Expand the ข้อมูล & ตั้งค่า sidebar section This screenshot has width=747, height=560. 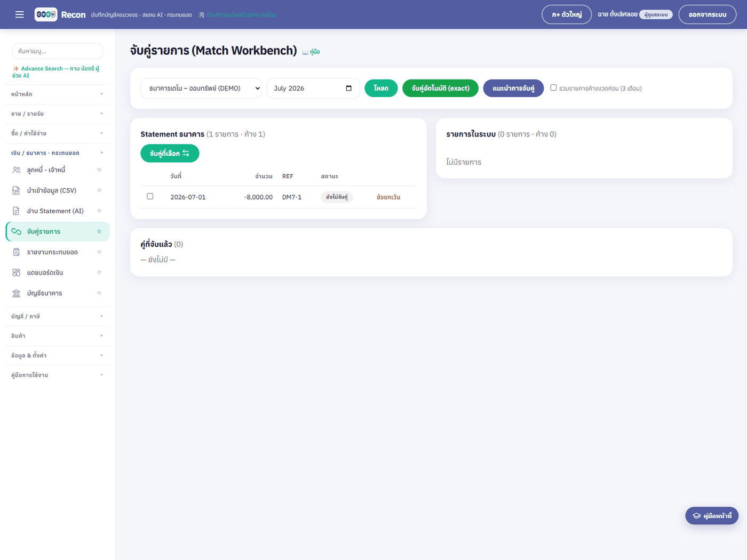click(58, 356)
